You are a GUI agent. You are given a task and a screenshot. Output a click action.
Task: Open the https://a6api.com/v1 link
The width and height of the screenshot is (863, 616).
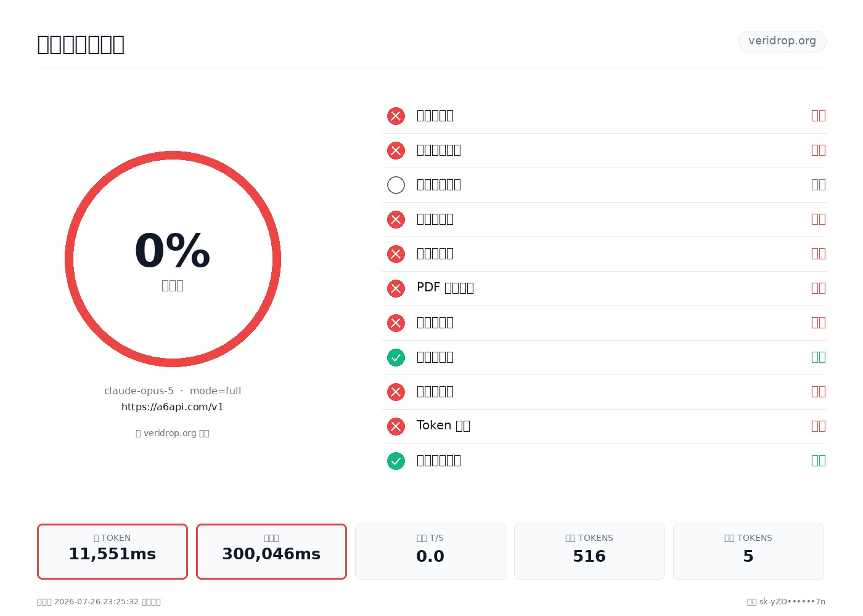coord(173,407)
